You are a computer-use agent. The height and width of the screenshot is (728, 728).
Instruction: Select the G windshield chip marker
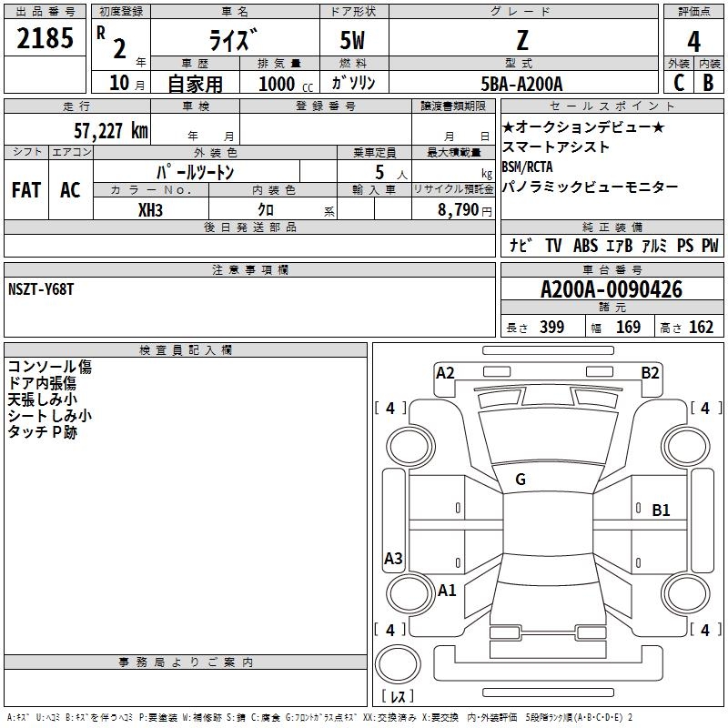click(521, 480)
